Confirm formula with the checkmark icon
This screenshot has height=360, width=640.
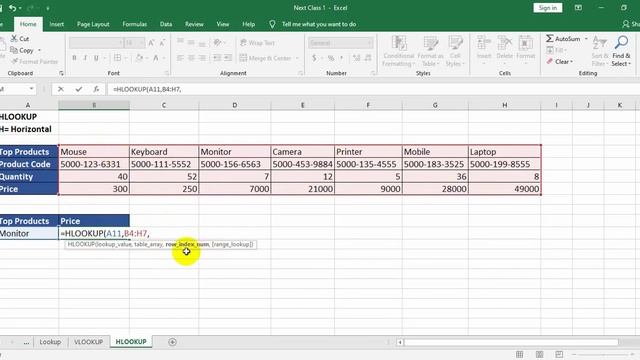pyautogui.click(x=78, y=89)
